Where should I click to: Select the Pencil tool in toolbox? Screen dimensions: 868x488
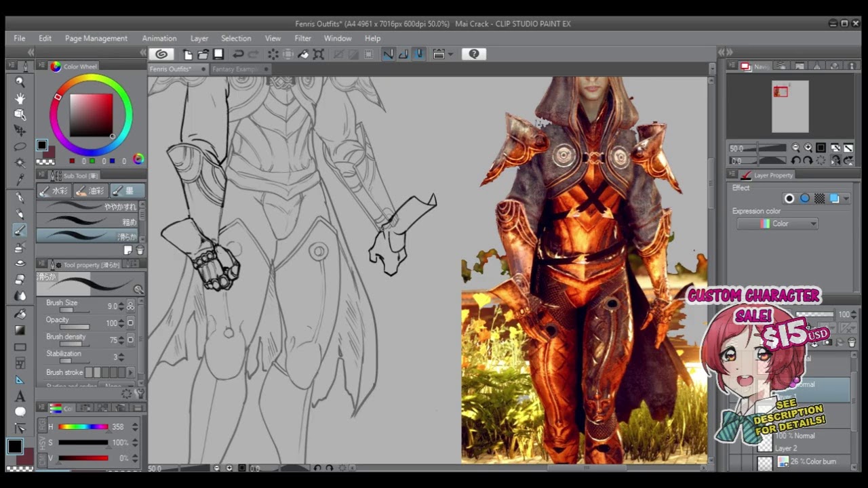(x=20, y=214)
